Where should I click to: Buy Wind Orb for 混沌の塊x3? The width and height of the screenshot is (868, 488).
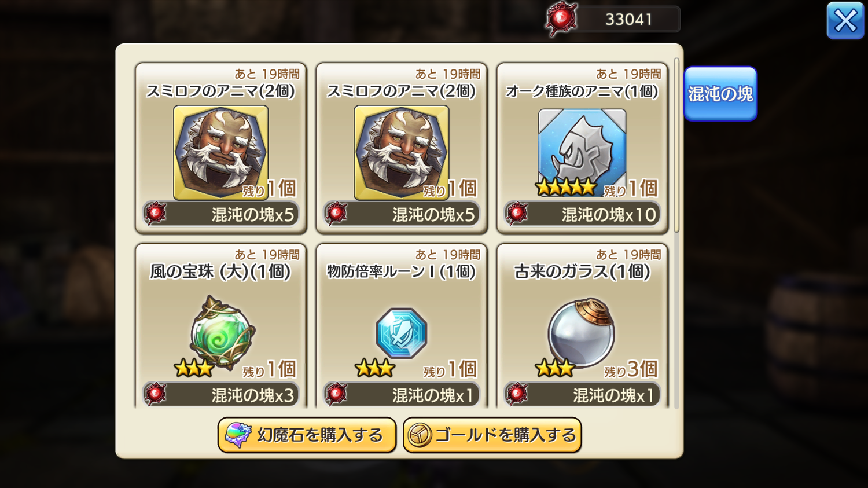tap(221, 395)
